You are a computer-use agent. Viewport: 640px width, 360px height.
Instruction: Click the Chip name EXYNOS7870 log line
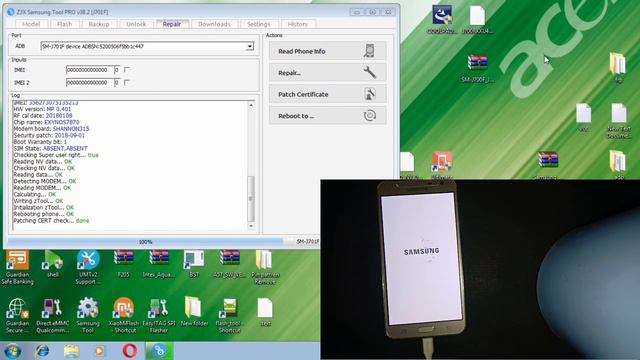click(x=46, y=122)
